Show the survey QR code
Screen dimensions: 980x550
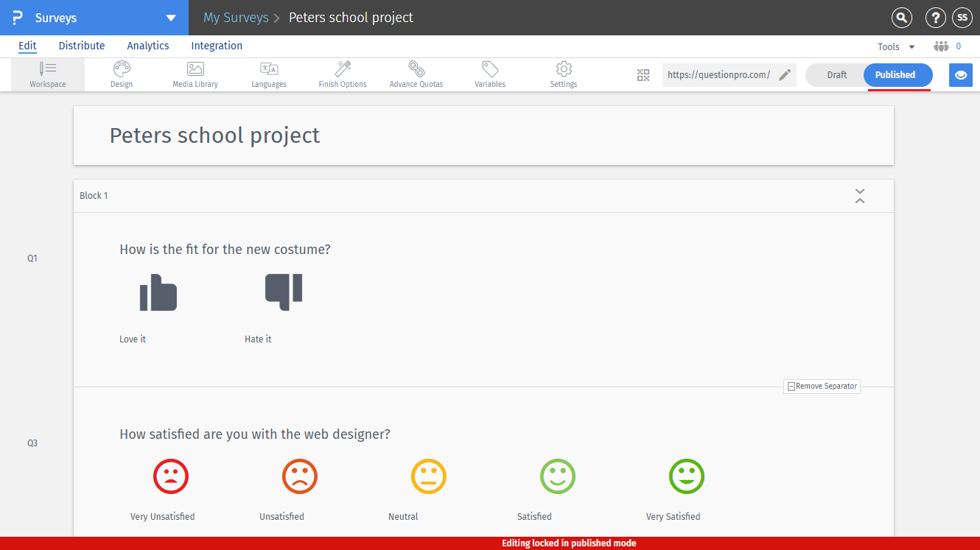(643, 75)
